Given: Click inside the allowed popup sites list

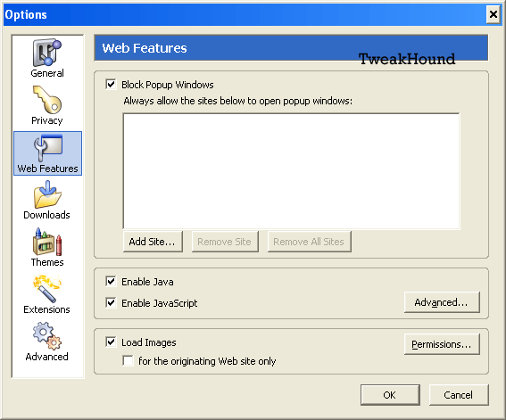Looking at the screenshot, I should point(291,171).
